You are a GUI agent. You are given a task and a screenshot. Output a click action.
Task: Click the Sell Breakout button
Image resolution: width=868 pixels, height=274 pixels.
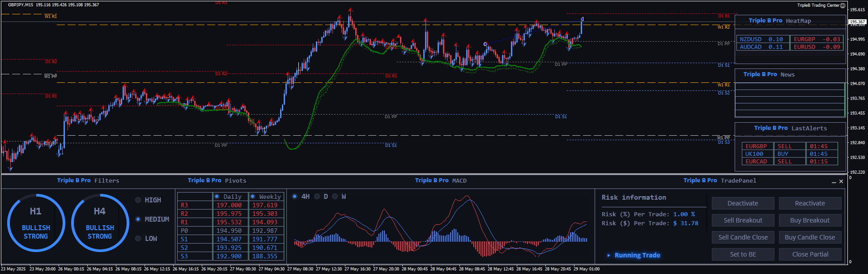(743, 220)
